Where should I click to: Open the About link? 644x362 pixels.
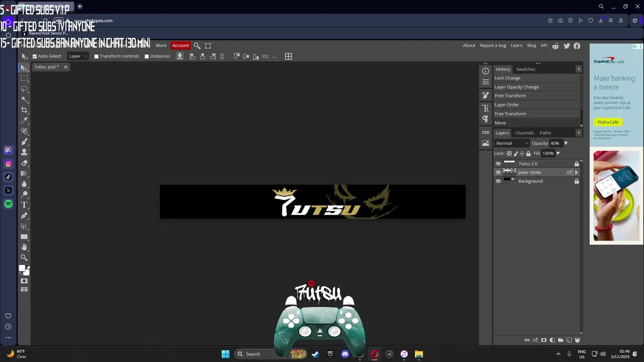coord(469,45)
